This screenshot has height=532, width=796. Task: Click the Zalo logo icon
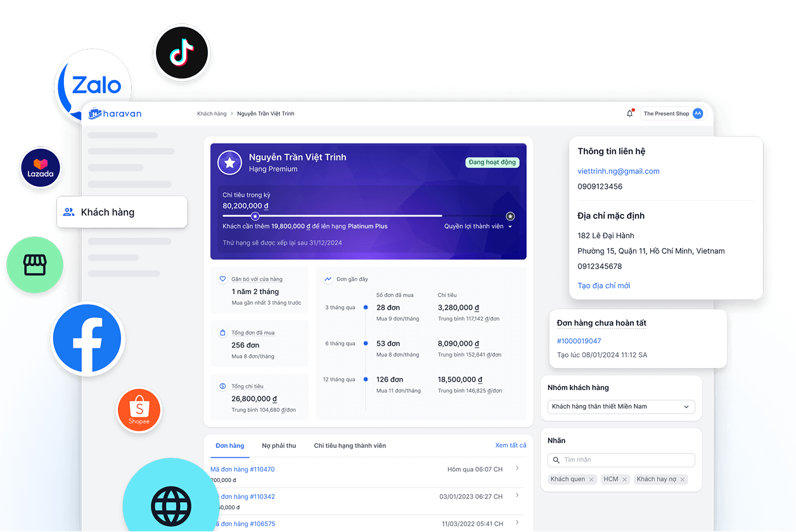tap(95, 85)
